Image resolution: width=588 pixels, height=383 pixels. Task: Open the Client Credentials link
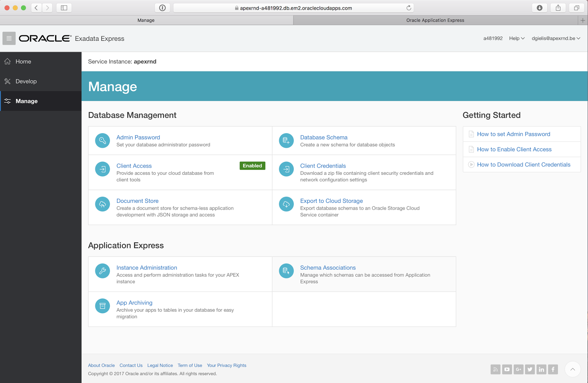pos(323,166)
